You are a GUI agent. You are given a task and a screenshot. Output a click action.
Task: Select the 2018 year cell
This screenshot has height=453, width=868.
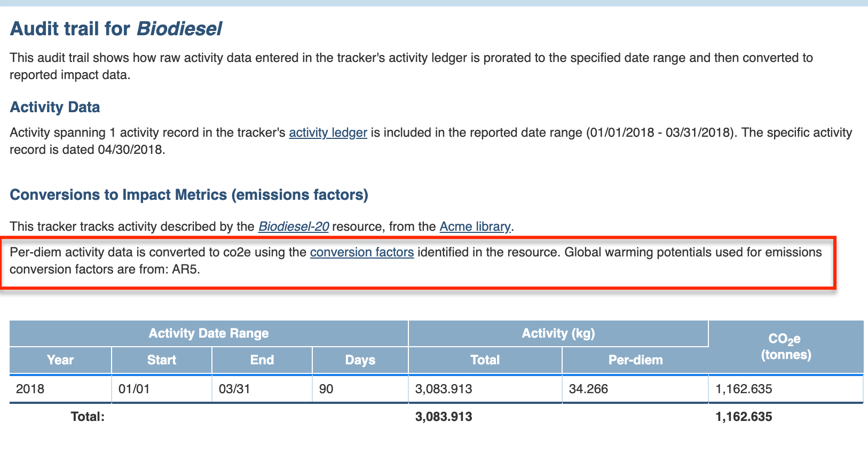[30, 389]
